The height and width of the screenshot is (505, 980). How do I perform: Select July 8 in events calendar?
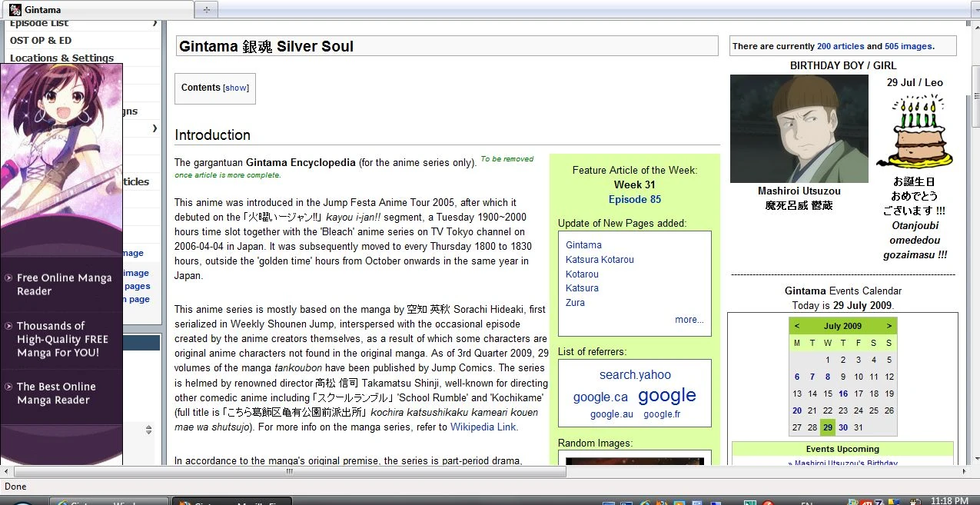coord(828,377)
